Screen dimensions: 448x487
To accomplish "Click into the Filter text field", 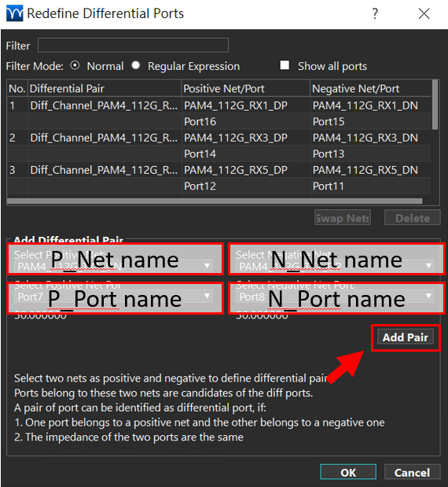I will [x=133, y=46].
